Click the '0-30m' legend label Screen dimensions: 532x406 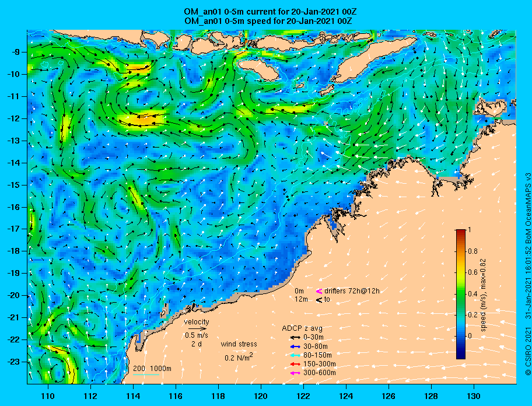(x=313, y=337)
